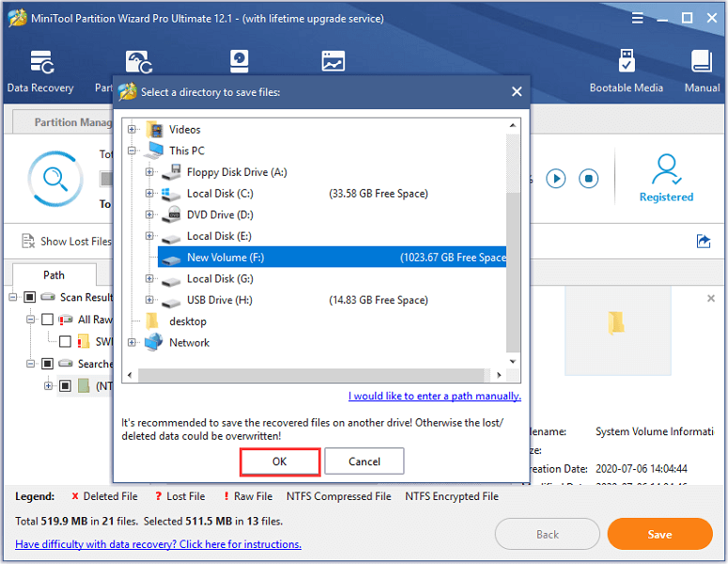Select the Videos folder icon

155,130
